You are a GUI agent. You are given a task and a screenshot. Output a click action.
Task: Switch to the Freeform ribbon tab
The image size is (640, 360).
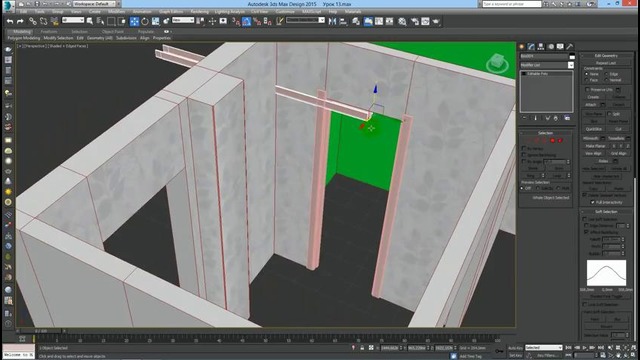[x=49, y=31]
